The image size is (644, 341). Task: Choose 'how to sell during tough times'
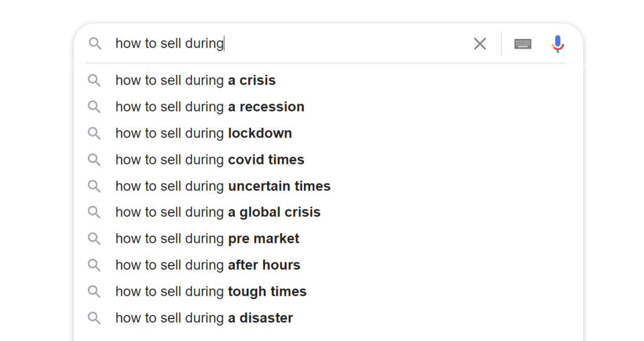(328, 292)
